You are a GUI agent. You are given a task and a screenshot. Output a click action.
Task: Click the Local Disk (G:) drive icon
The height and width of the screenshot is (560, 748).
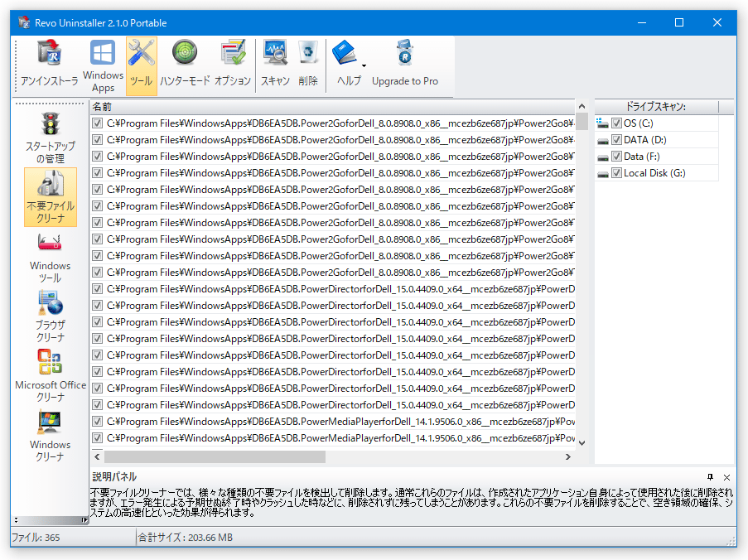click(603, 174)
